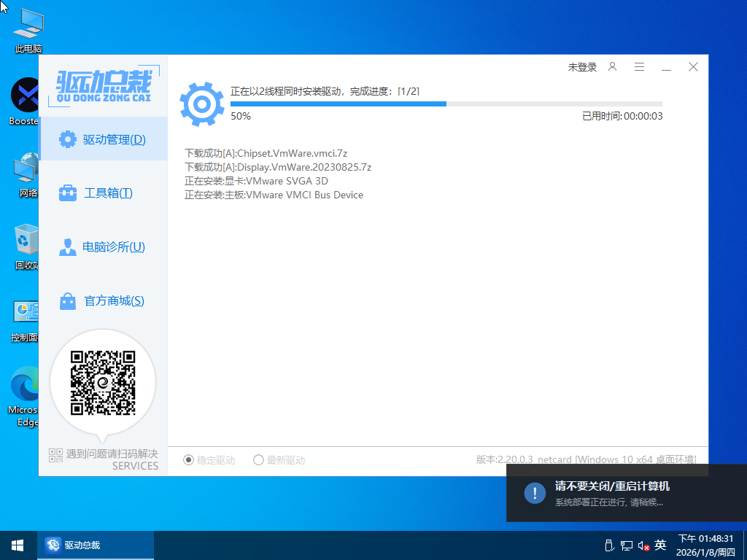This screenshot has width=747, height=560.
Task: Select the 最新驱动 radio button
Action: click(258, 460)
